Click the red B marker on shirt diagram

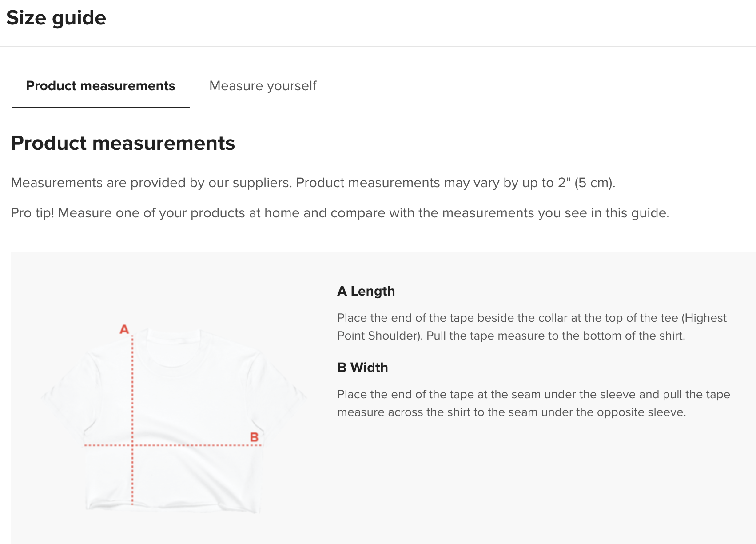pos(254,437)
